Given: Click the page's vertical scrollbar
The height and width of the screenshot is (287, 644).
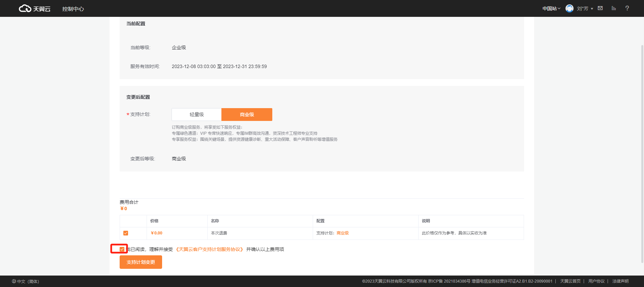Looking at the screenshot, I should (x=642, y=152).
